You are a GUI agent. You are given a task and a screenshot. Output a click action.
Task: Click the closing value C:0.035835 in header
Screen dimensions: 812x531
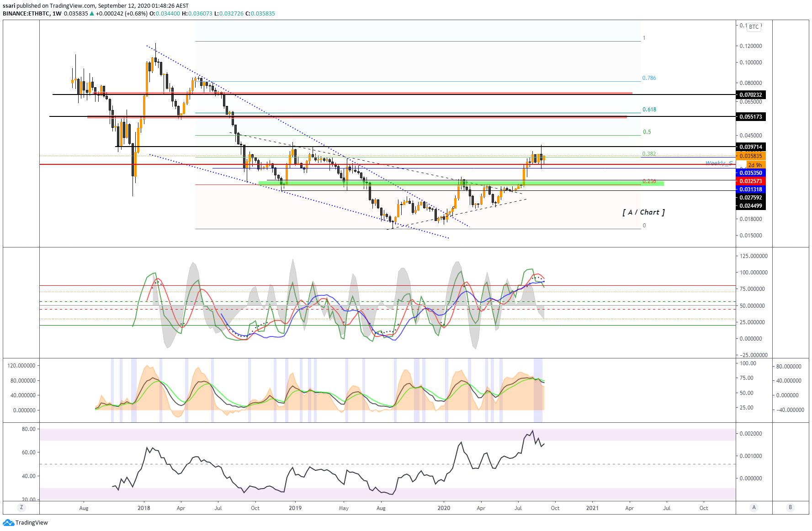click(x=260, y=14)
